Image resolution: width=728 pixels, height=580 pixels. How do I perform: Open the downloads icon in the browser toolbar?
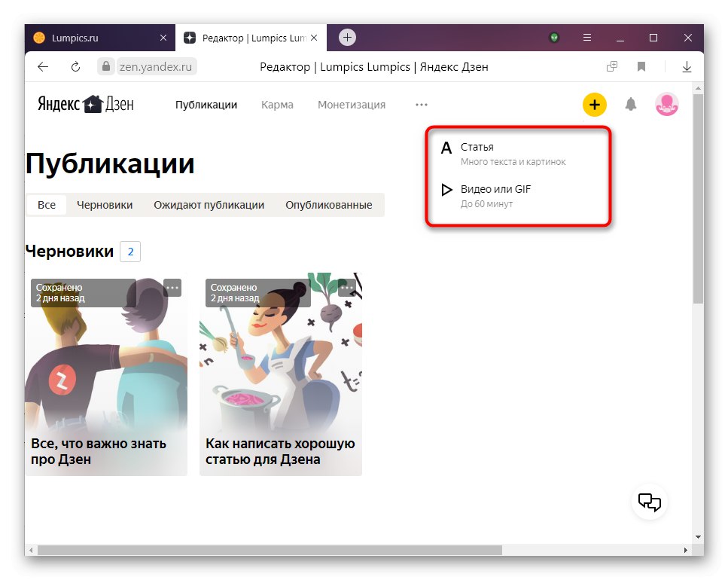pyautogui.click(x=687, y=66)
